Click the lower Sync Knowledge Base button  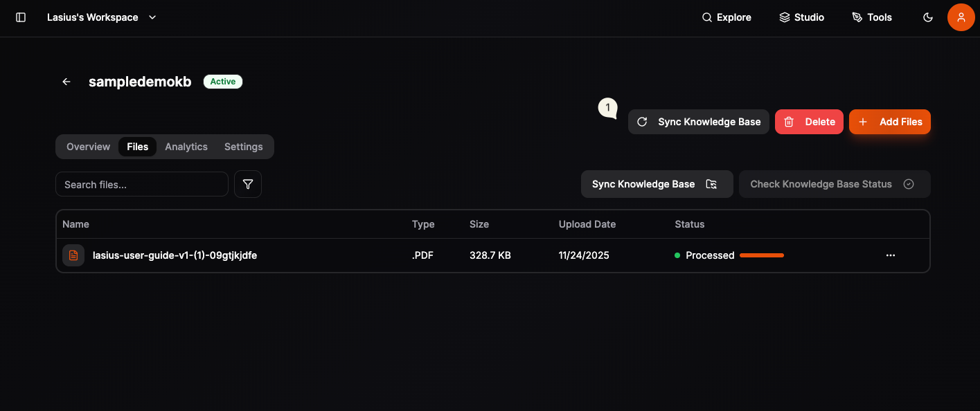point(643,184)
